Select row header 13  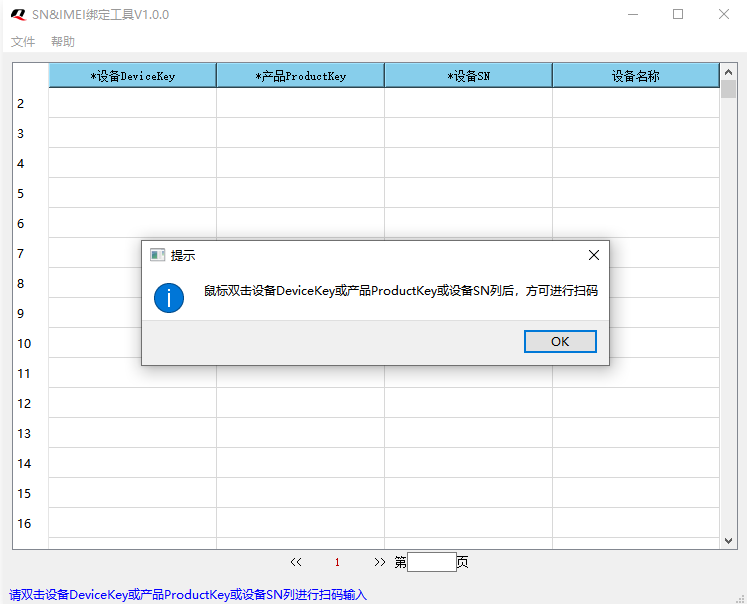tap(30, 433)
